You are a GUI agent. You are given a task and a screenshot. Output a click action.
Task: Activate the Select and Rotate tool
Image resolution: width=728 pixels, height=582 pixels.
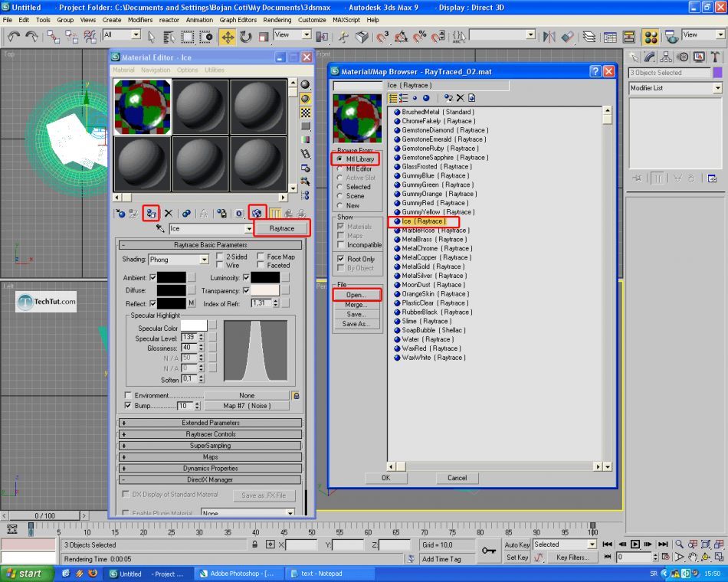[245, 36]
